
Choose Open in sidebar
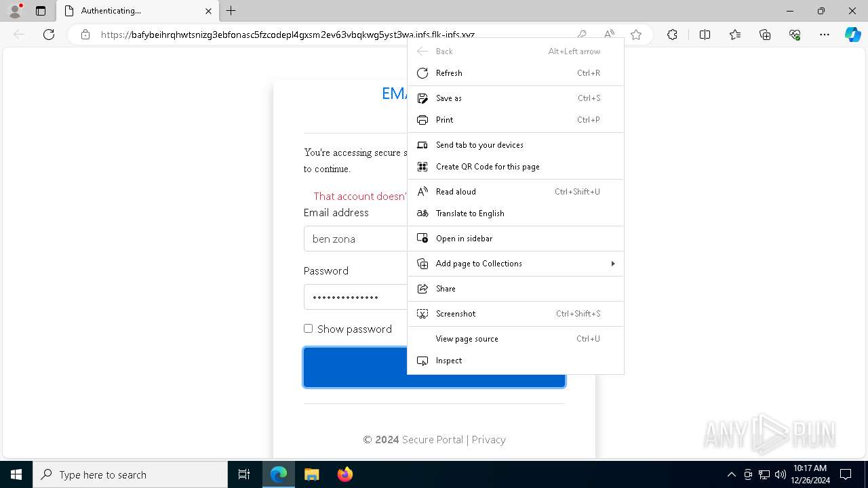pyautogui.click(x=515, y=239)
